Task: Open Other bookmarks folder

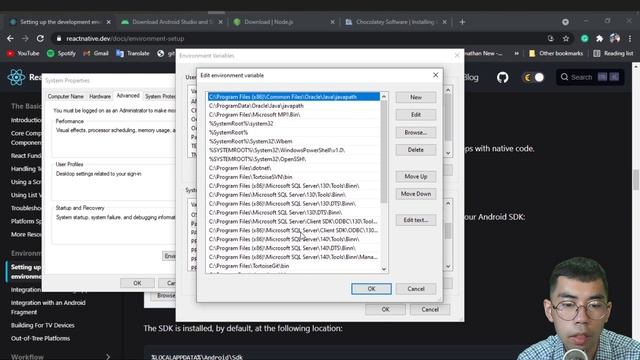Action: [x=556, y=53]
